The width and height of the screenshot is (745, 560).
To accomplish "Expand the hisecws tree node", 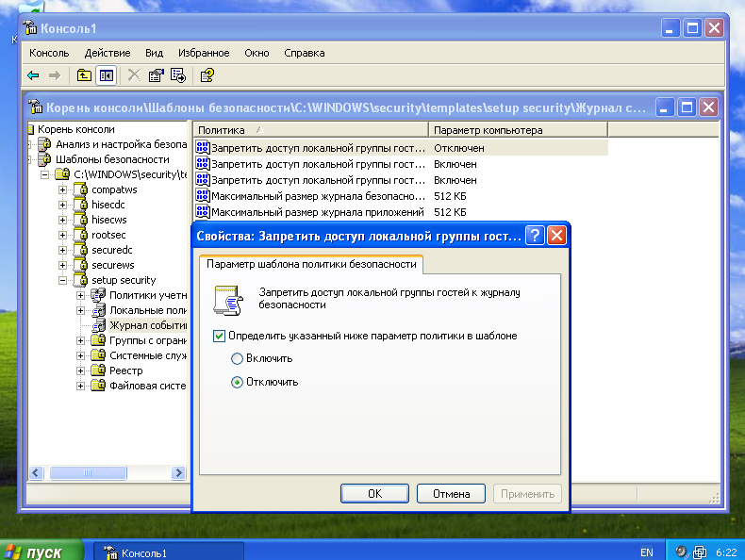I will [x=63, y=221].
